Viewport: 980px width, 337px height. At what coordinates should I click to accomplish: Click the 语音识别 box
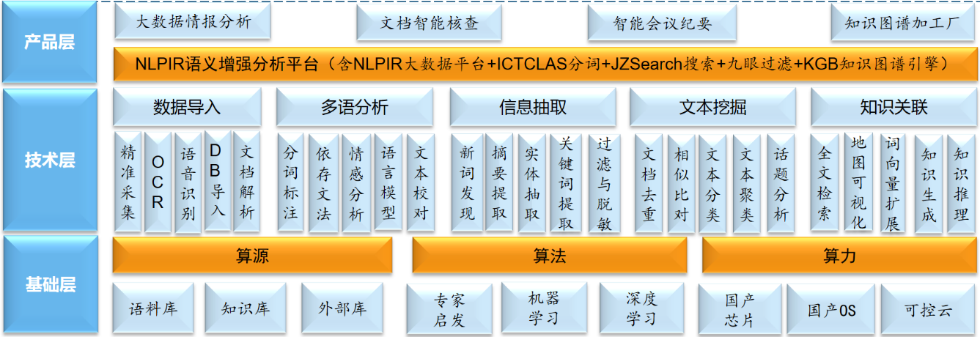(188, 182)
